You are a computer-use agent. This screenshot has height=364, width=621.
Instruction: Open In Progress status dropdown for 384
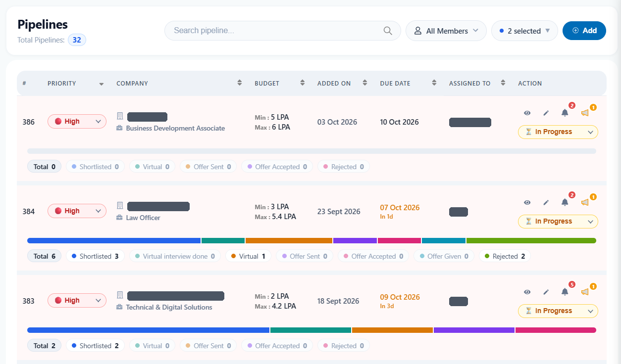558,222
